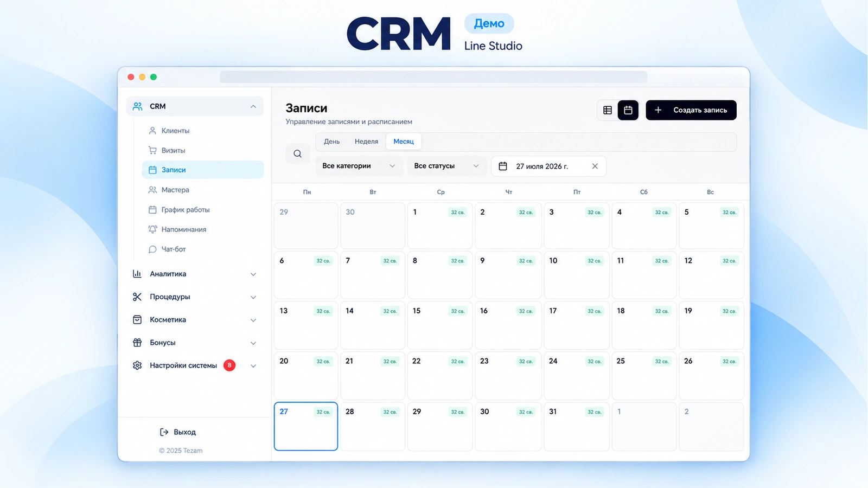The image size is (868, 488).
Task: Open Клиенты in the sidebar
Action: 203,131
